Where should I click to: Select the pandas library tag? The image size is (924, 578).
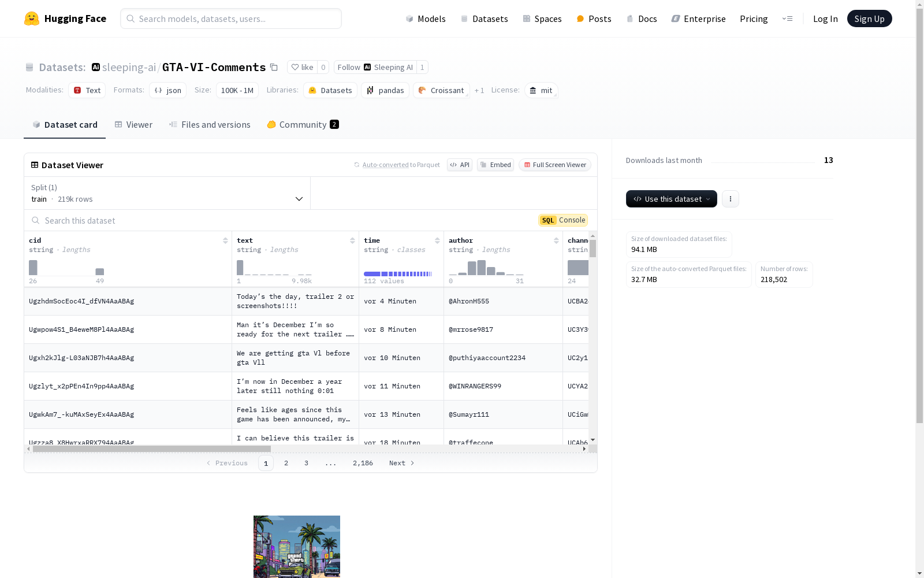coord(385,90)
